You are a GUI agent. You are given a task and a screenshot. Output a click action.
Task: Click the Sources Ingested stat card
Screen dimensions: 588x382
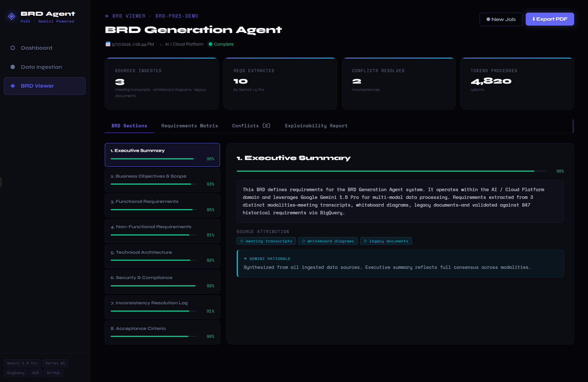(161, 83)
